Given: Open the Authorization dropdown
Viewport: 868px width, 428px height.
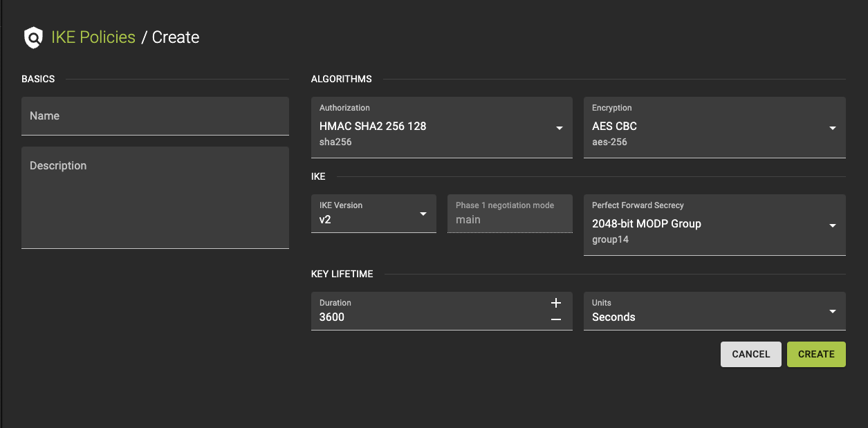Looking at the screenshot, I should 442,127.
